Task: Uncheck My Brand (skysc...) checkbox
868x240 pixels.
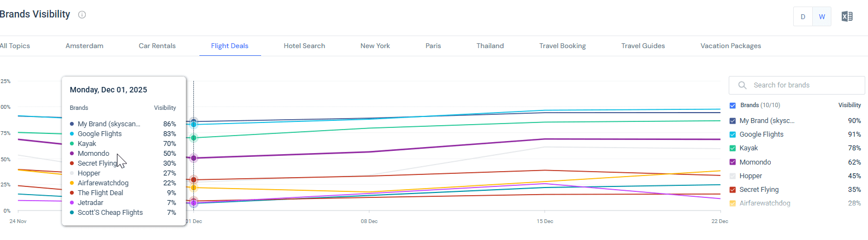Action: point(733,121)
